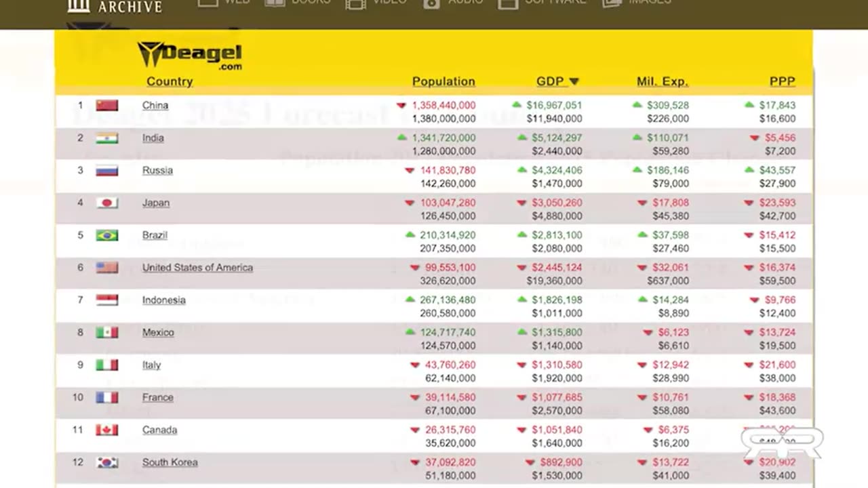Click the United States flag icon

pyautogui.click(x=107, y=268)
